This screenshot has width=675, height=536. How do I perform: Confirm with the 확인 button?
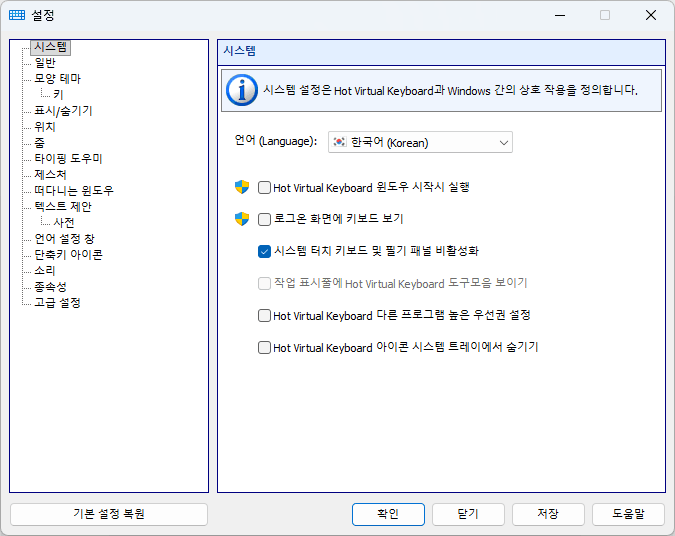388,514
